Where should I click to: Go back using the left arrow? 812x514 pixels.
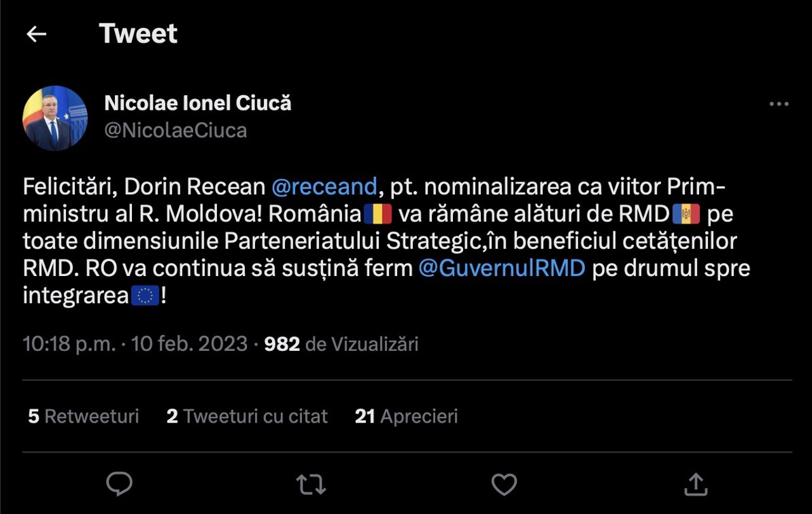coord(37,34)
